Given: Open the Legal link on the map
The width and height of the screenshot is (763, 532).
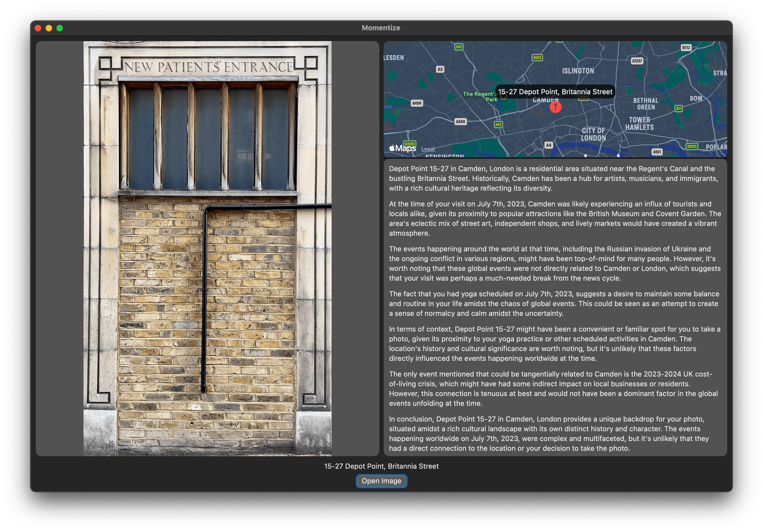Looking at the screenshot, I should click(428, 149).
